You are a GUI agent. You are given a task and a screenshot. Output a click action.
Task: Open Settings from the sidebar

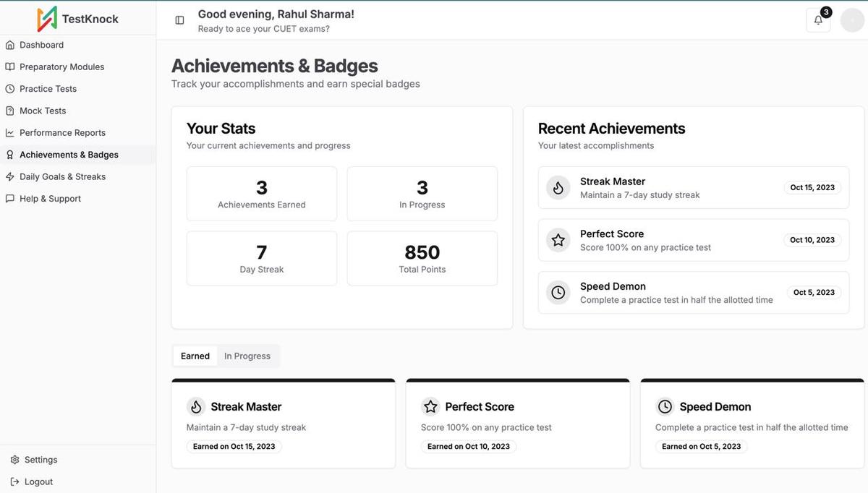(41, 459)
